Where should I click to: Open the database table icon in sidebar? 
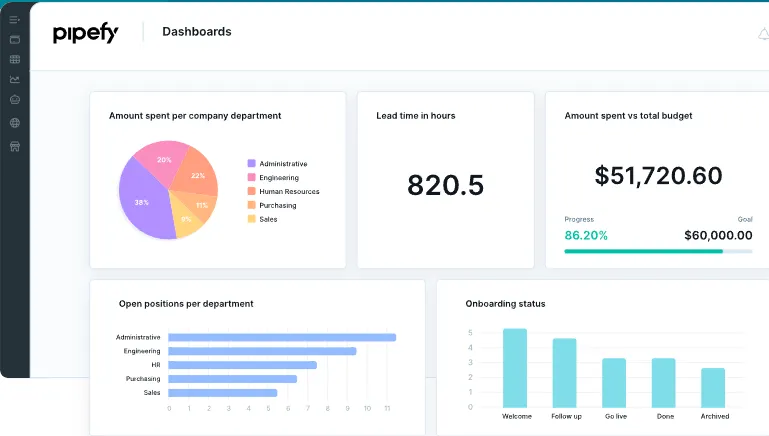(15, 59)
